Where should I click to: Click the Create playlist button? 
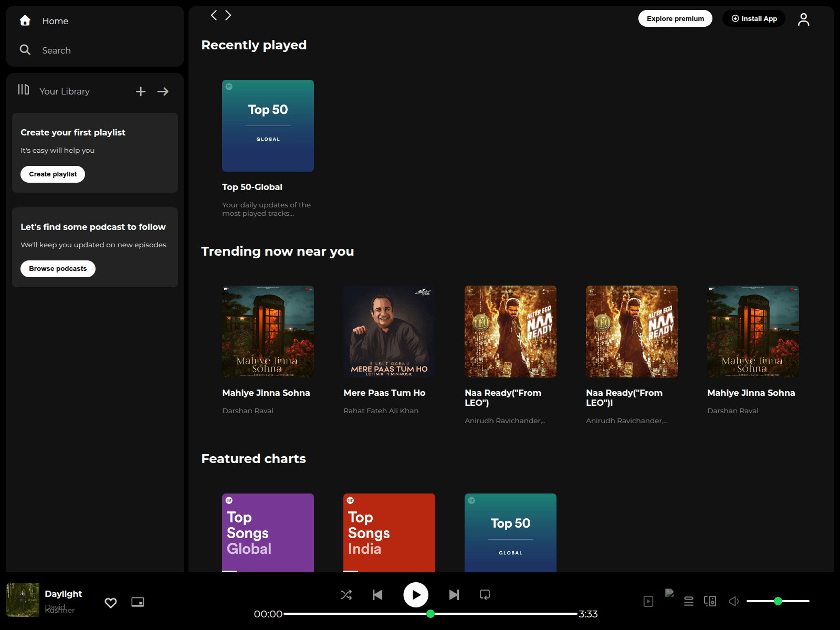(x=52, y=174)
